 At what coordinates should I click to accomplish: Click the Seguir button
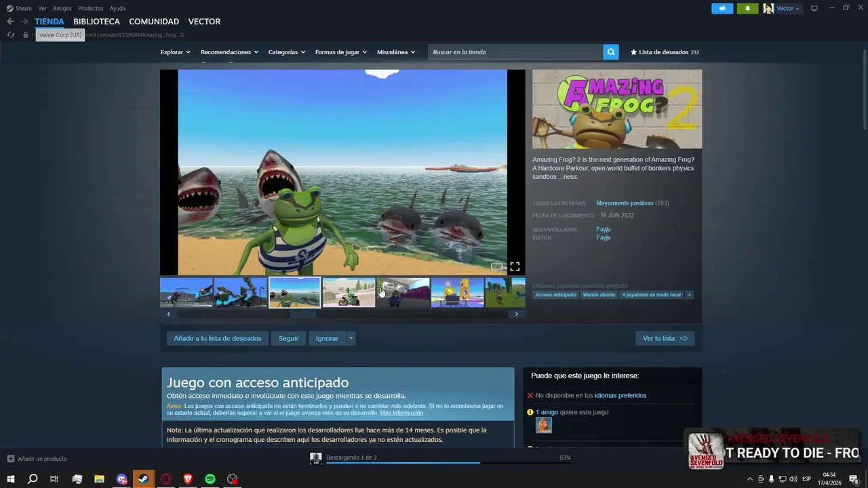pos(288,338)
